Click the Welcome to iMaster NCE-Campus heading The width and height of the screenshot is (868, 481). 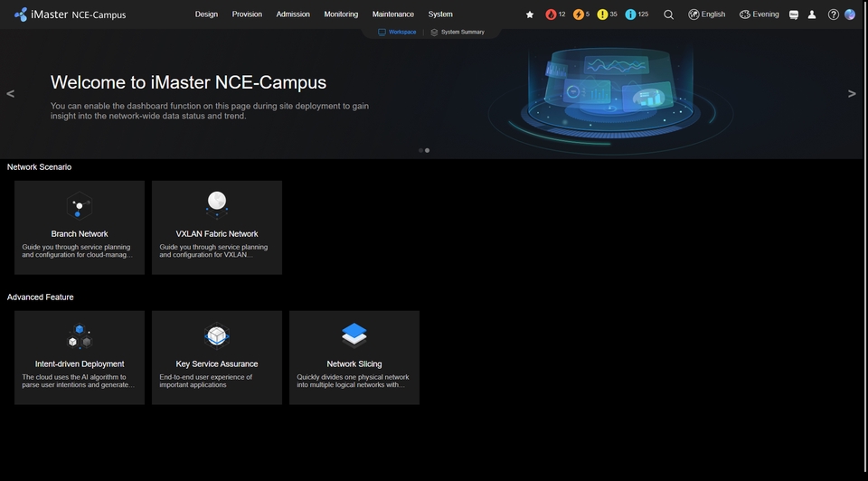point(188,82)
